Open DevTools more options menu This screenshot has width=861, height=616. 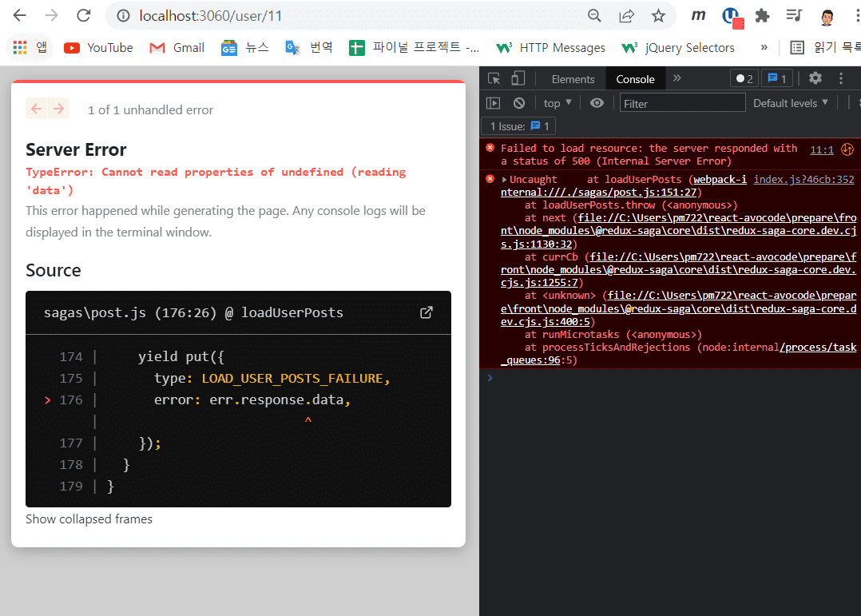[841, 78]
